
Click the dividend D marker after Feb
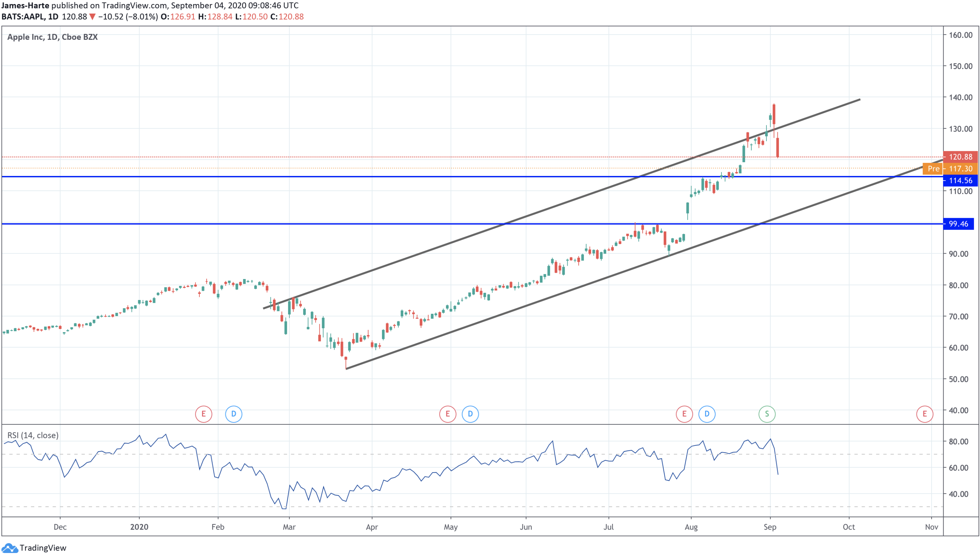point(233,414)
